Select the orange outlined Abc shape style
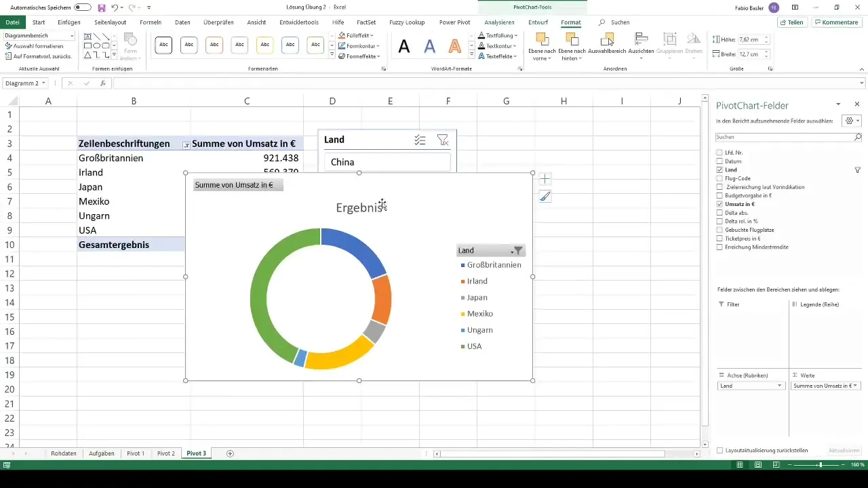The height and width of the screenshot is (488, 868). tap(214, 45)
